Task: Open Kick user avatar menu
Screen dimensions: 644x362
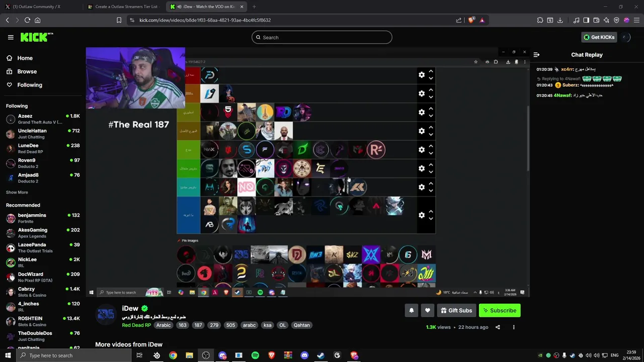Action: pos(625,37)
